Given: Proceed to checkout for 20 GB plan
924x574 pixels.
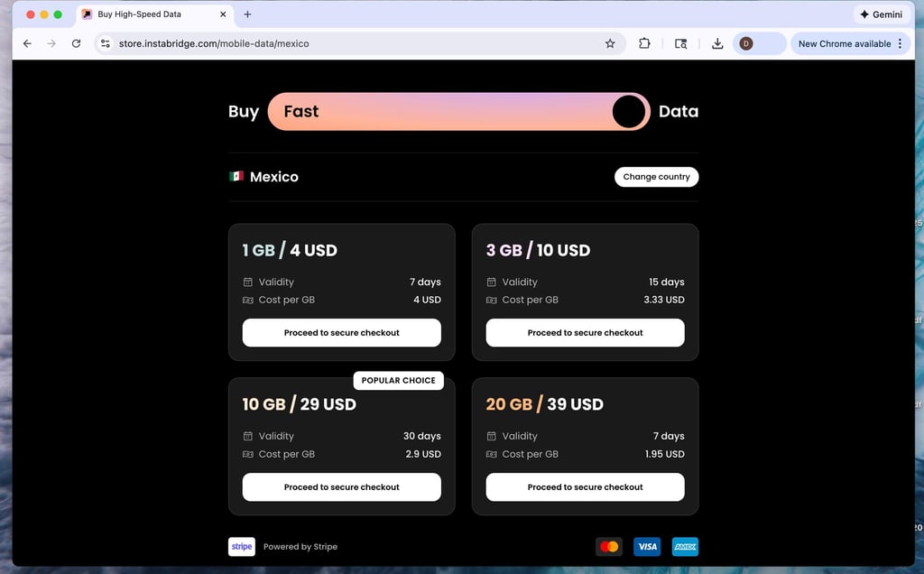Looking at the screenshot, I should pyautogui.click(x=585, y=487).
